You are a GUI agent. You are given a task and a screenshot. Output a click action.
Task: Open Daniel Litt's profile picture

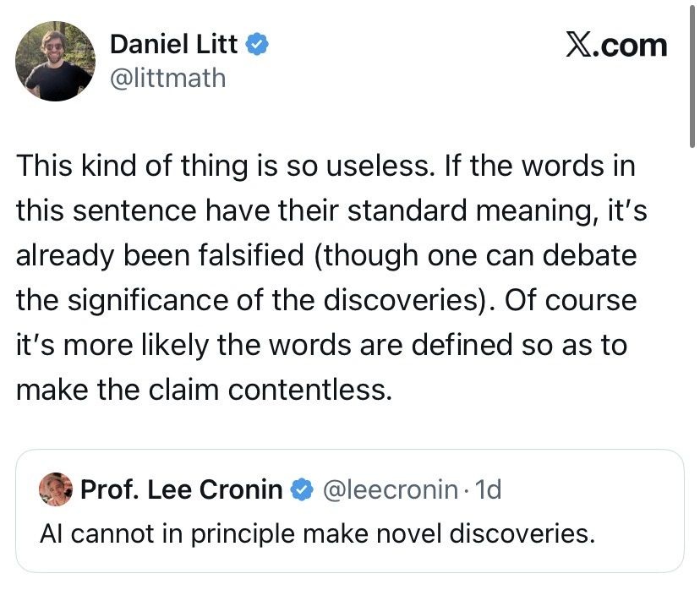[55, 62]
